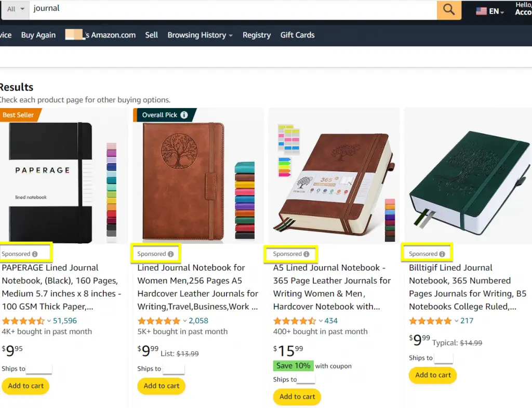Select the US flag language icon

(x=481, y=11)
